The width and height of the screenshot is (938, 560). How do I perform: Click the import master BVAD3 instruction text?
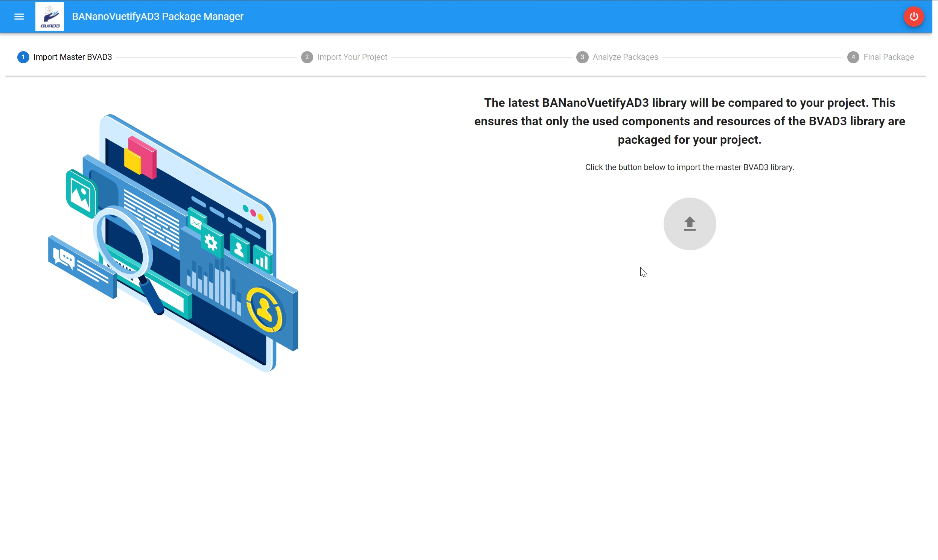coord(689,167)
